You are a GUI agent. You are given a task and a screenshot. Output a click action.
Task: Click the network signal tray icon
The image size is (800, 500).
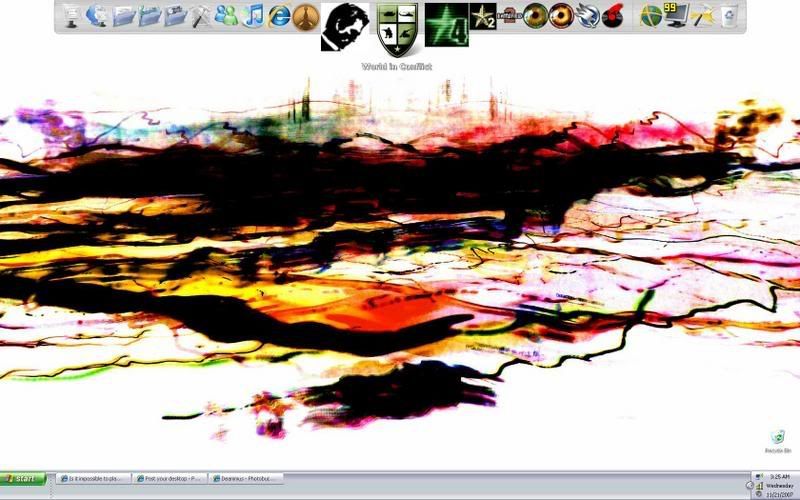[x=759, y=485]
